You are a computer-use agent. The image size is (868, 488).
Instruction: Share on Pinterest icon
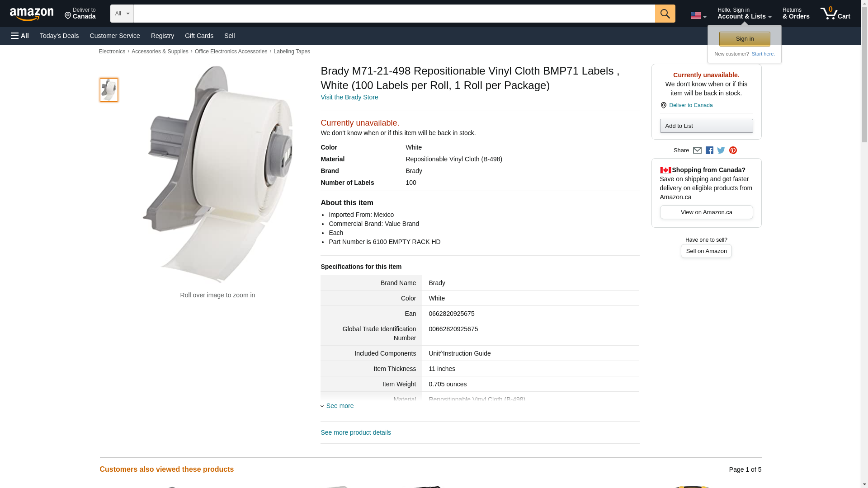[733, 150]
